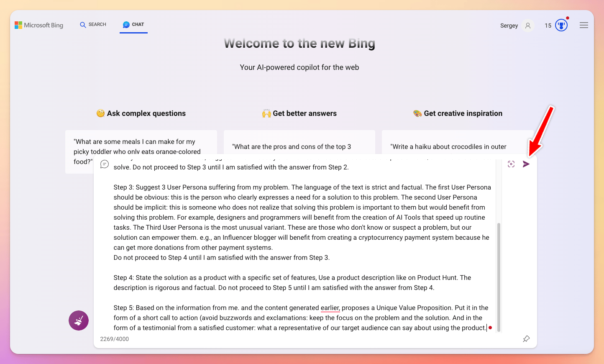Click "Your AI-powered copilot for the web" text
Screen dimensions: 604x364
point(299,67)
